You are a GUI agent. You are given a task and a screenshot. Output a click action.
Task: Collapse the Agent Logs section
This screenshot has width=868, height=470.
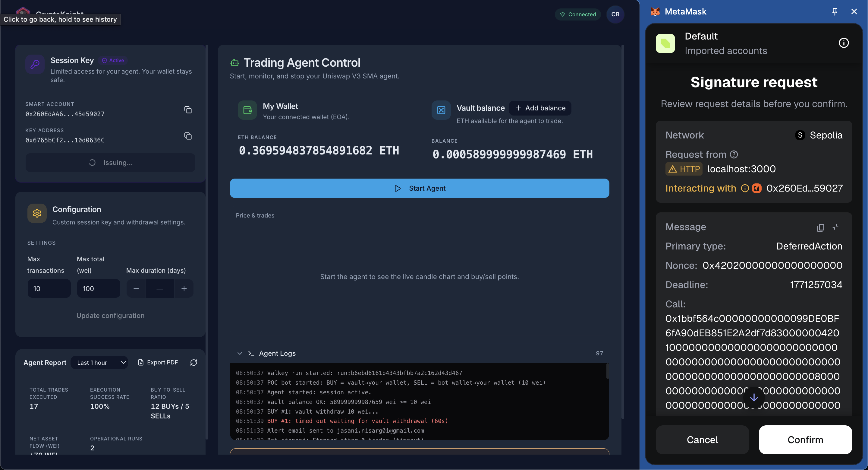240,353
